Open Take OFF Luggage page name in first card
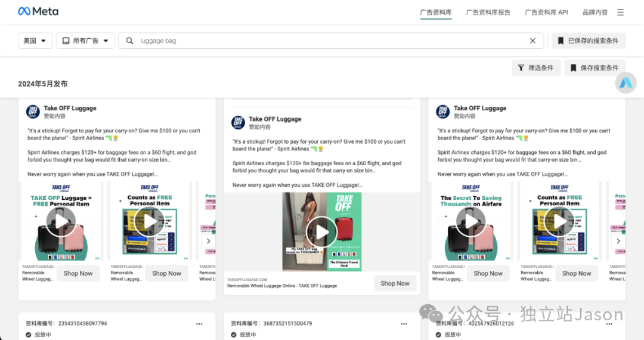 coord(70,108)
